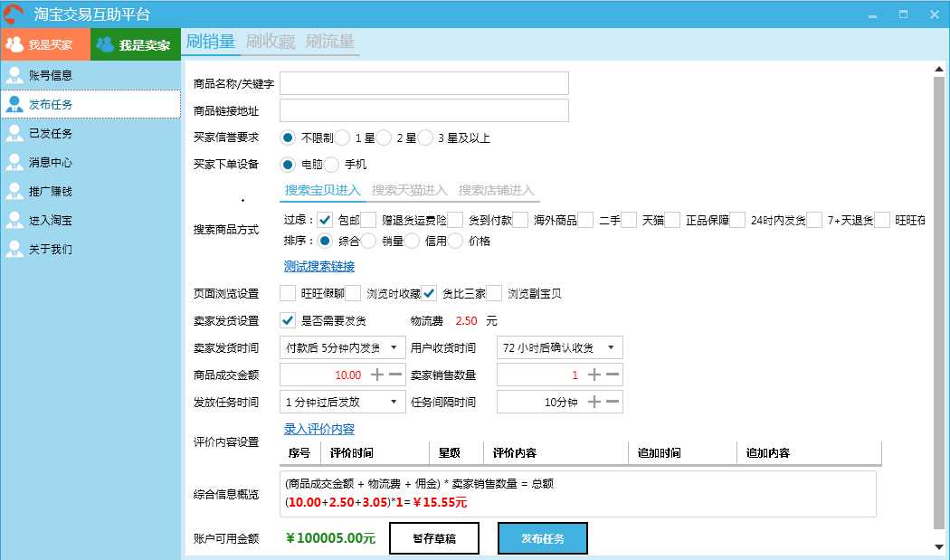Decrease 商品成交金额 with minus icon
The image size is (950, 560).
pos(395,375)
